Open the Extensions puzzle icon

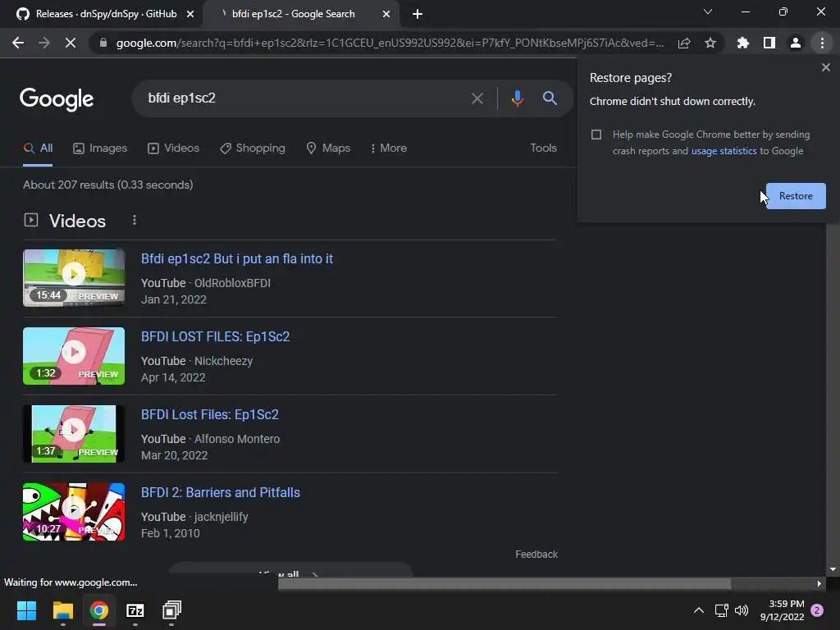tap(743, 43)
